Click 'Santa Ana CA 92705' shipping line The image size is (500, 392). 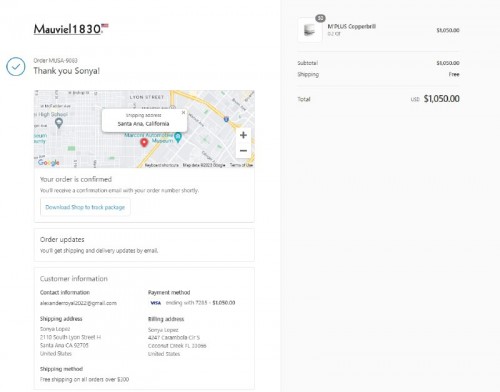coord(64,345)
